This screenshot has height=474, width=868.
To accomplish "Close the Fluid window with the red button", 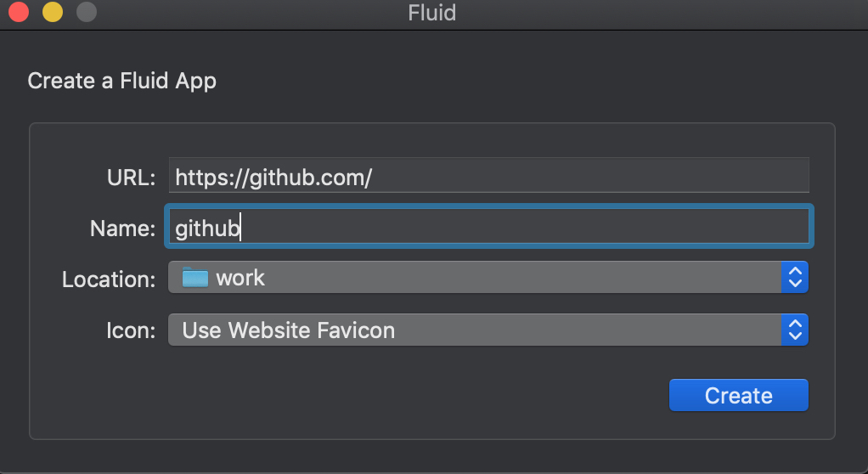I will [19, 12].
